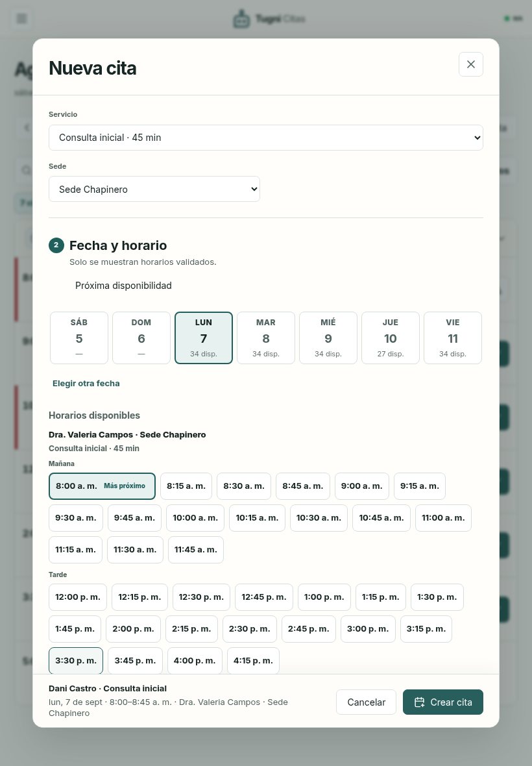532x766 pixels.
Task: Click the Cancelar button
Action: click(366, 702)
